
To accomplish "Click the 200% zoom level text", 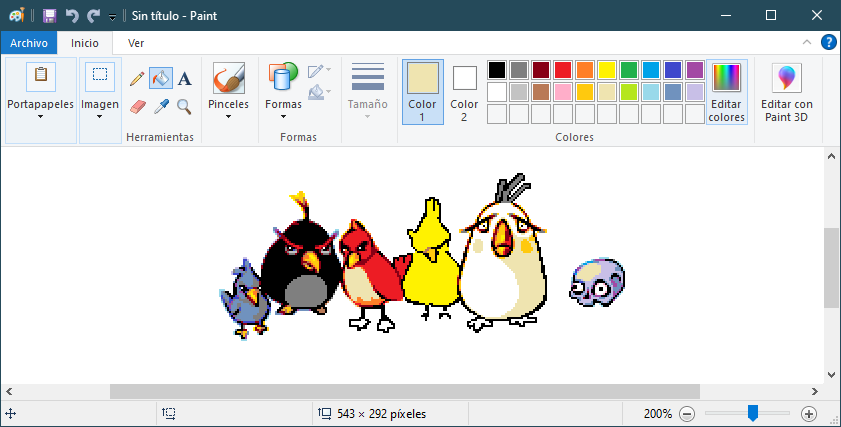I will (x=658, y=414).
